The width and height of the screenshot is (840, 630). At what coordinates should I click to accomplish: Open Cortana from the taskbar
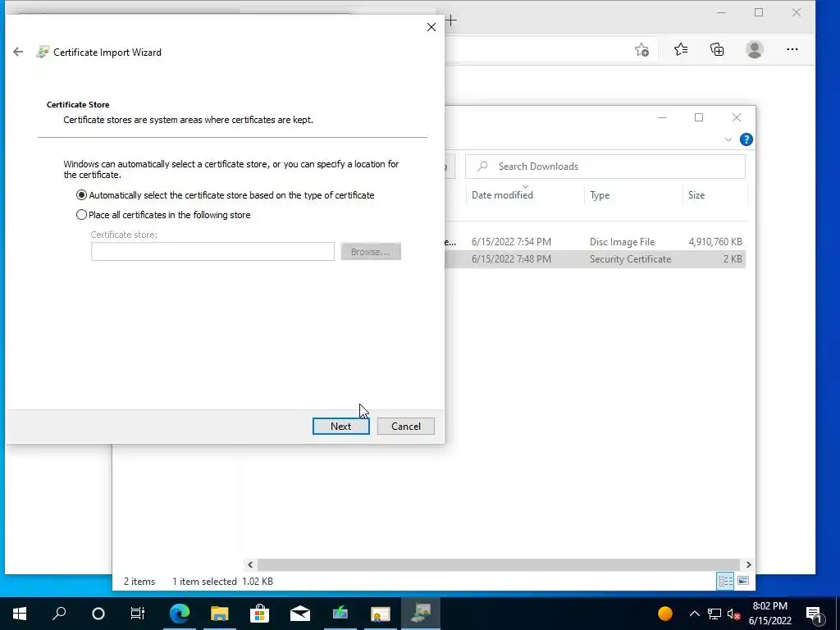[x=98, y=614]
